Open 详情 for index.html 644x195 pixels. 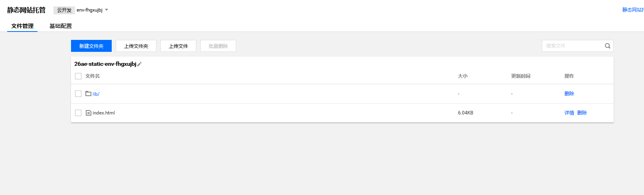pyautogui.click(x=569, y=113)
